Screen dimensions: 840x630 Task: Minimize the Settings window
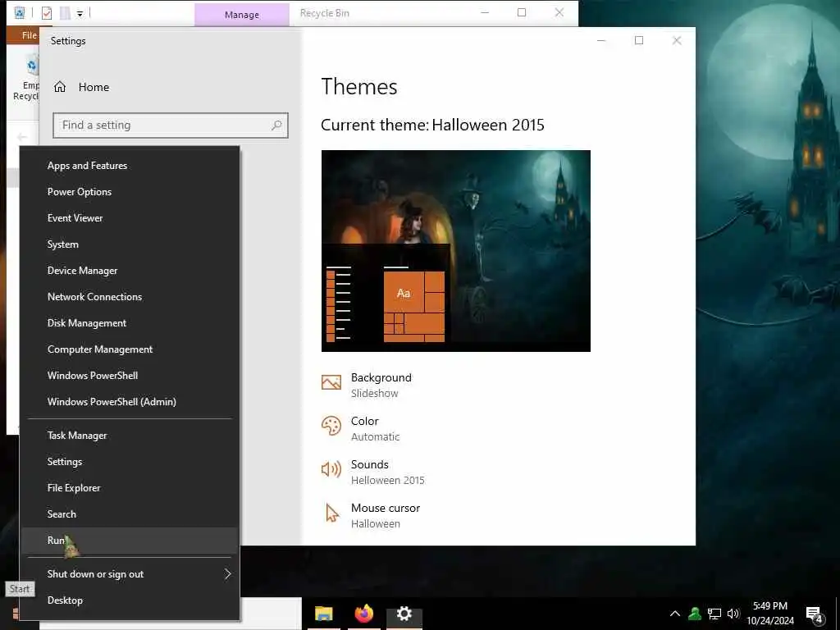[601, 40]
